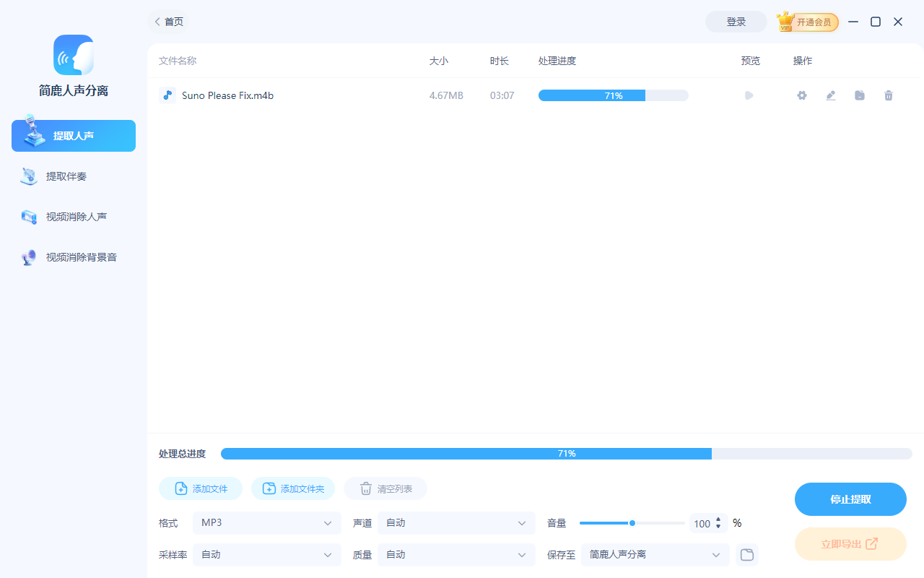The height and width of the screenshot is (578, 924).
Task: Select the 提取人声 sidebar tool
Action: pyautogui.click(x=73, y=135)
